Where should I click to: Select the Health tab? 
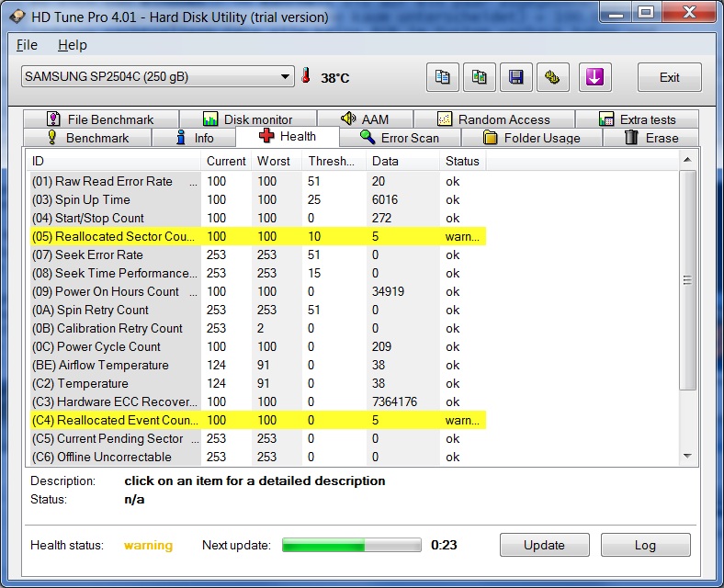point(288,137)
